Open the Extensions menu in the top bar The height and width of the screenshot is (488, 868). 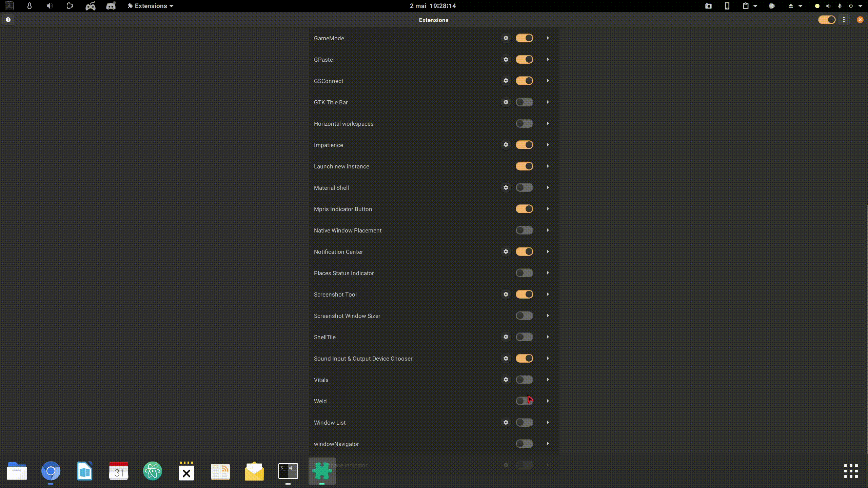(150, 6)
